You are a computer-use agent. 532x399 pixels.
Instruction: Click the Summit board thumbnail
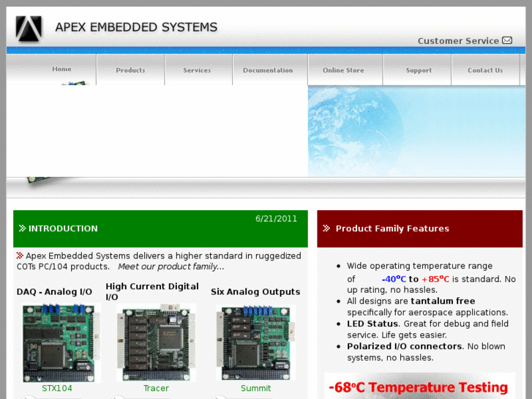pyautogui.click(x=256, y=343)
